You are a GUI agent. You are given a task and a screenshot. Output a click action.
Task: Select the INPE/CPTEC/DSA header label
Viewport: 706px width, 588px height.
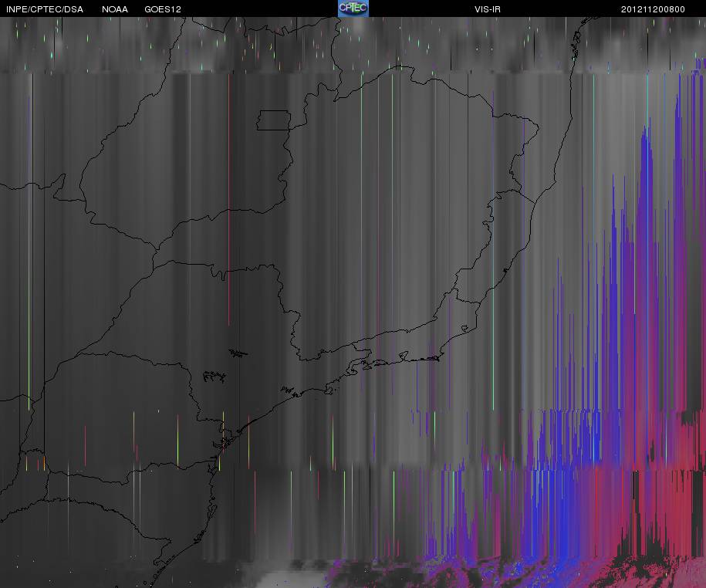pos(45,9)
